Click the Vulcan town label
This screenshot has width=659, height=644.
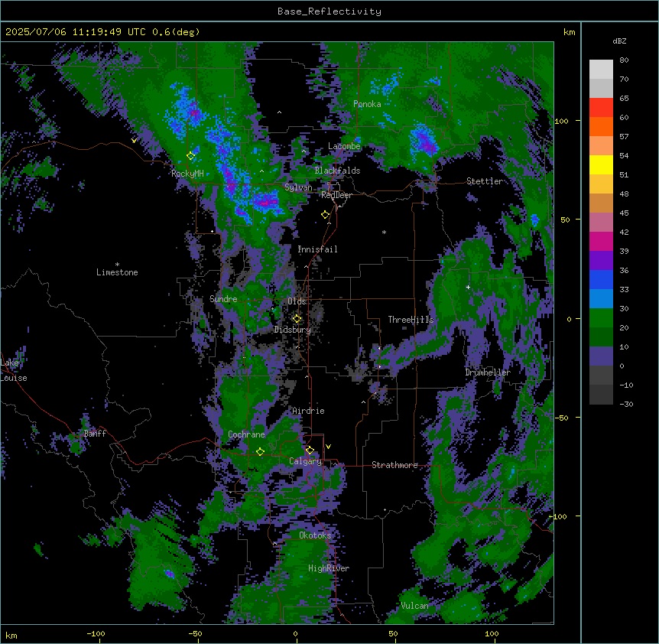[415, 606]
